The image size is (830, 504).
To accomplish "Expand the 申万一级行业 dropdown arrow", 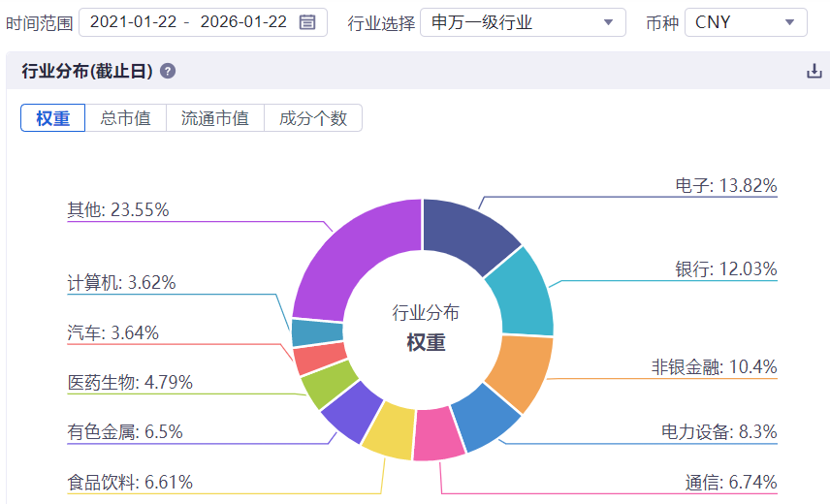I will (x=608, y=22).
